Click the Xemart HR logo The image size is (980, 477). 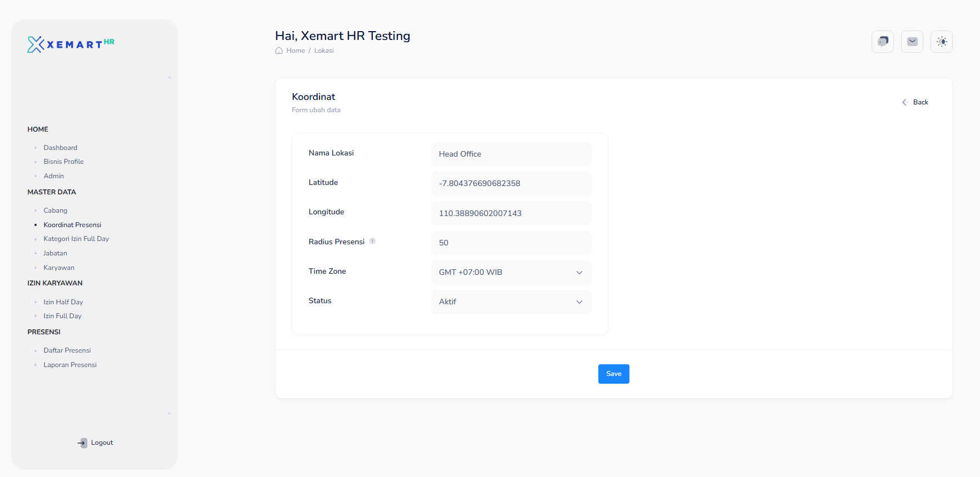click(71, 44)
